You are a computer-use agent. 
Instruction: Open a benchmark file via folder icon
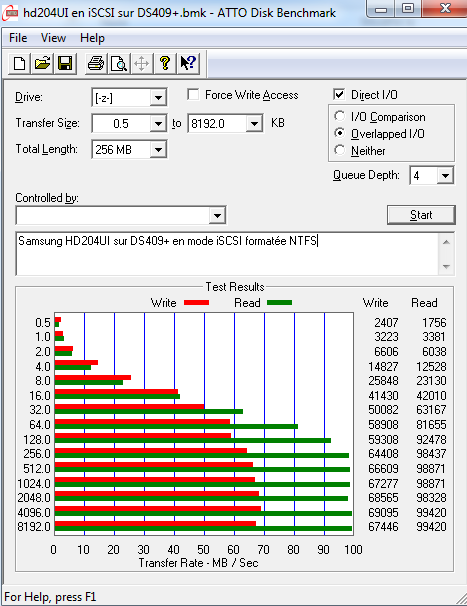(42, 63)
